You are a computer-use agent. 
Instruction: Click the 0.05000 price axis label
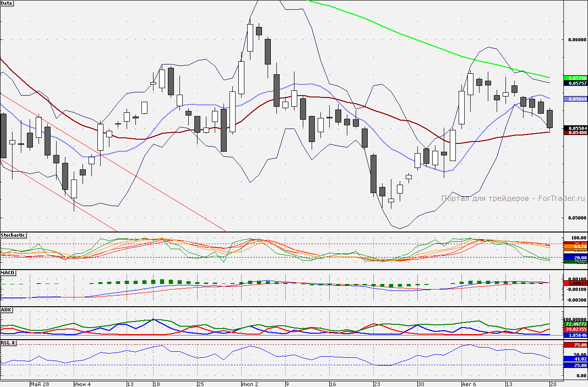coord(578,218)
